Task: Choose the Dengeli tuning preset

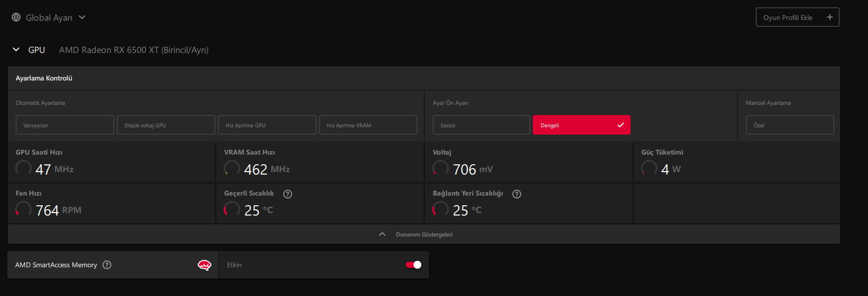Action: pos(581,125)
